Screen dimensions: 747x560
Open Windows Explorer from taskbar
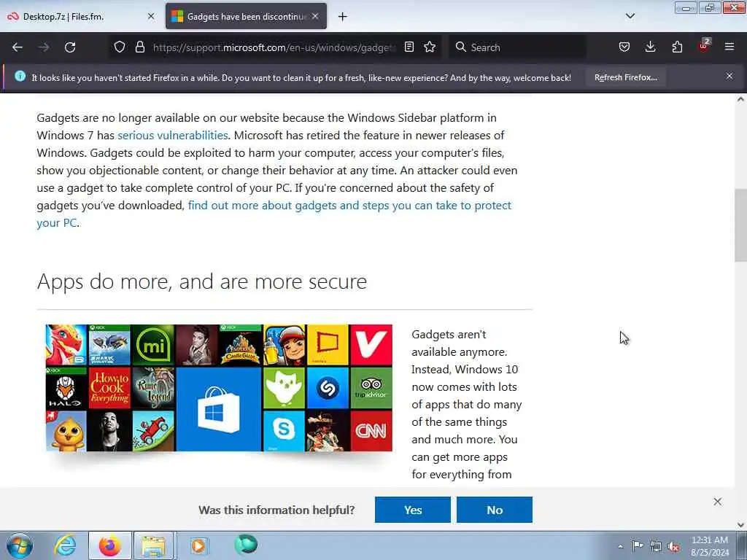pos(153,545)
